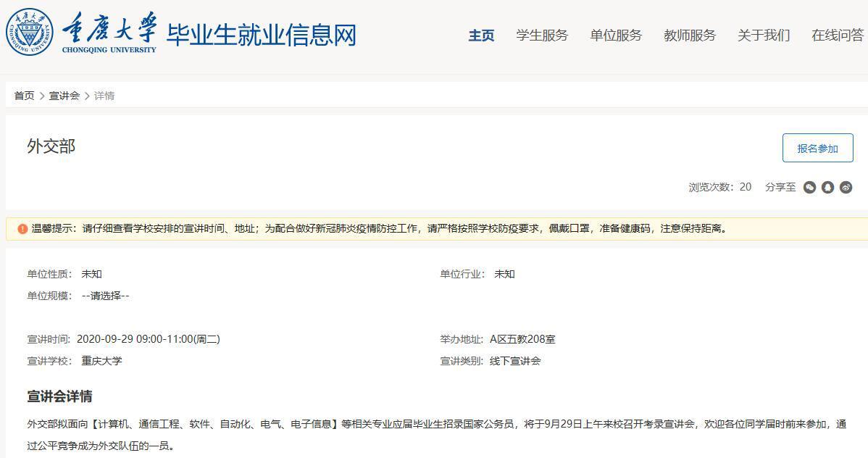The width and height of the screenshot is (868, 458).
Task: Open the 单位服务 menu
Action: coord(616,36)
